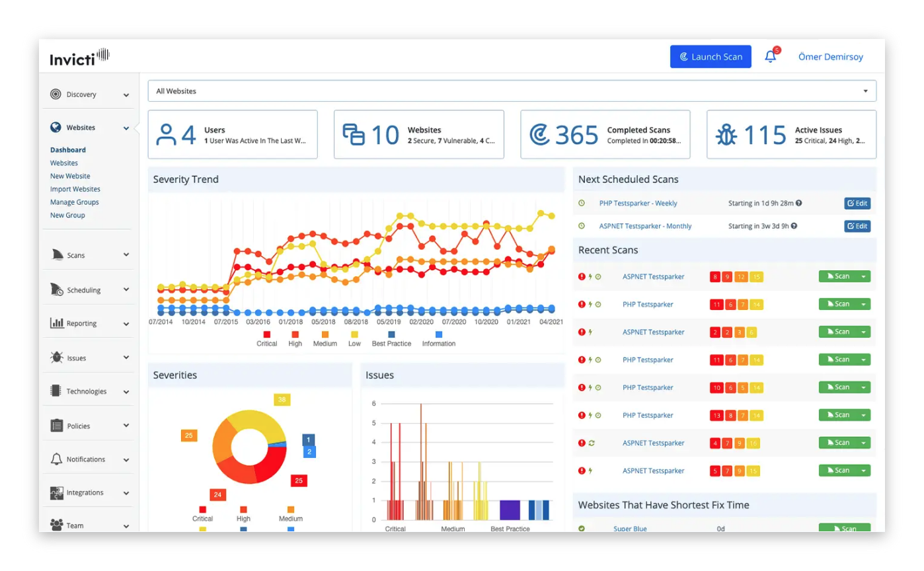Click the Super Blue website link
The height and width of the screenshot is (571, 924).
pos(630,529)
